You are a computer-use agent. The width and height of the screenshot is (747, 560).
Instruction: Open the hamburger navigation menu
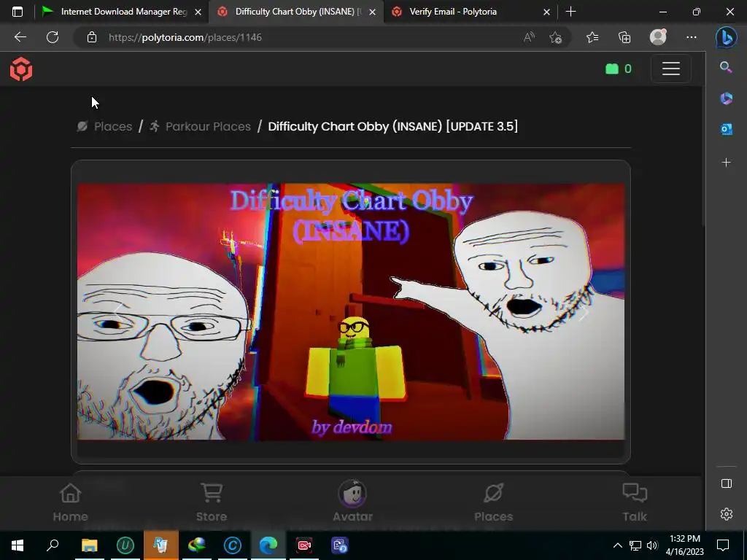[x=671, y=69]
